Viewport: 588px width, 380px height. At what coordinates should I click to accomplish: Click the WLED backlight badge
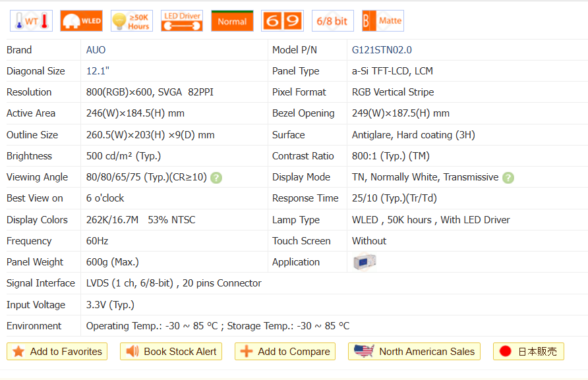tap(81, 21)
